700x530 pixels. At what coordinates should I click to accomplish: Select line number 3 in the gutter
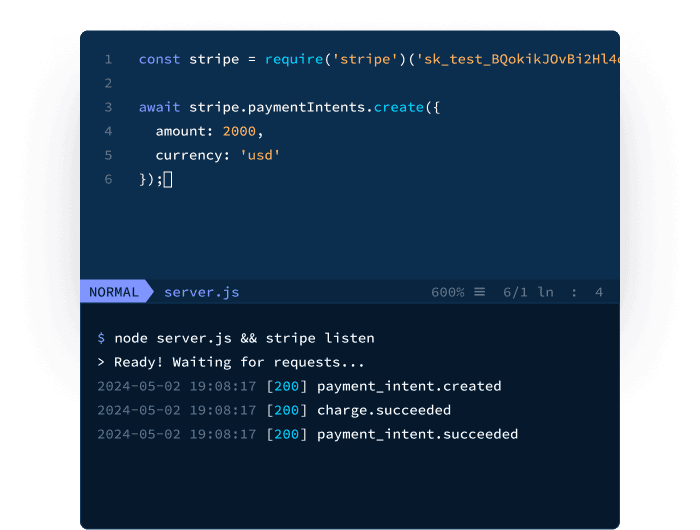coord(108,107)
